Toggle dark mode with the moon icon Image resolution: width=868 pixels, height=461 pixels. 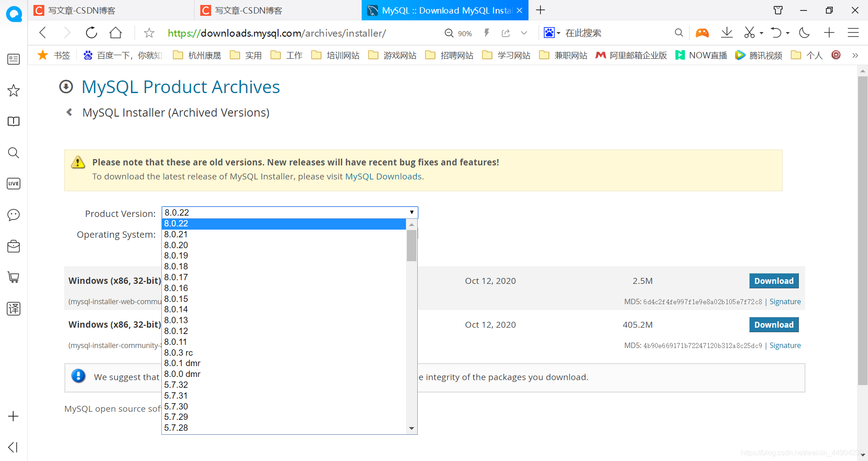tap(804, 33)
